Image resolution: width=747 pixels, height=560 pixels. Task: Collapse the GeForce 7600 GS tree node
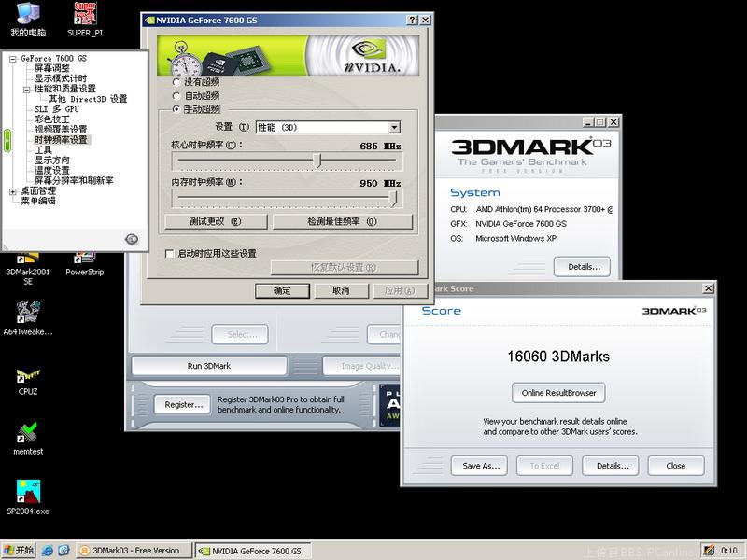pos(13,59)
